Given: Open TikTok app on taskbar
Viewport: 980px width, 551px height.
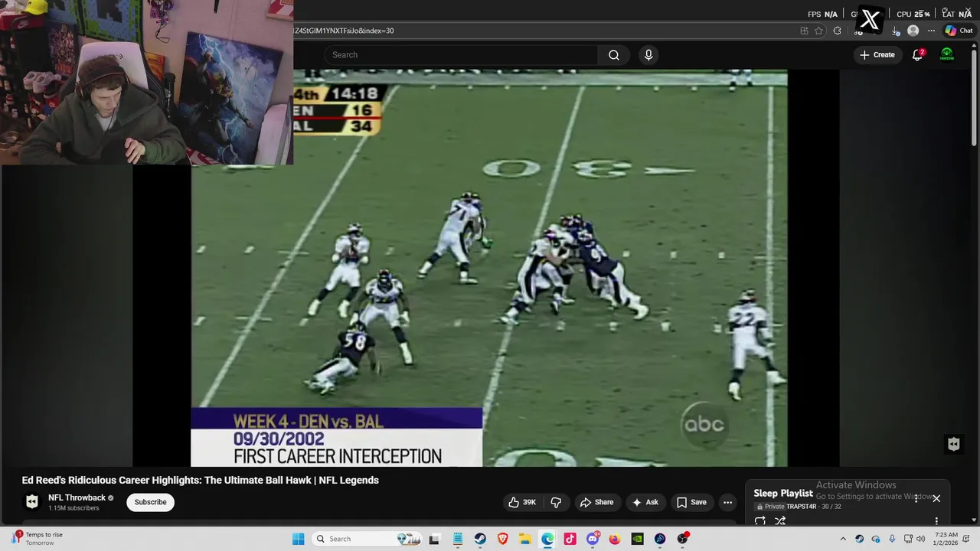Looking at the screenshot, I should [x=570, y=539].
